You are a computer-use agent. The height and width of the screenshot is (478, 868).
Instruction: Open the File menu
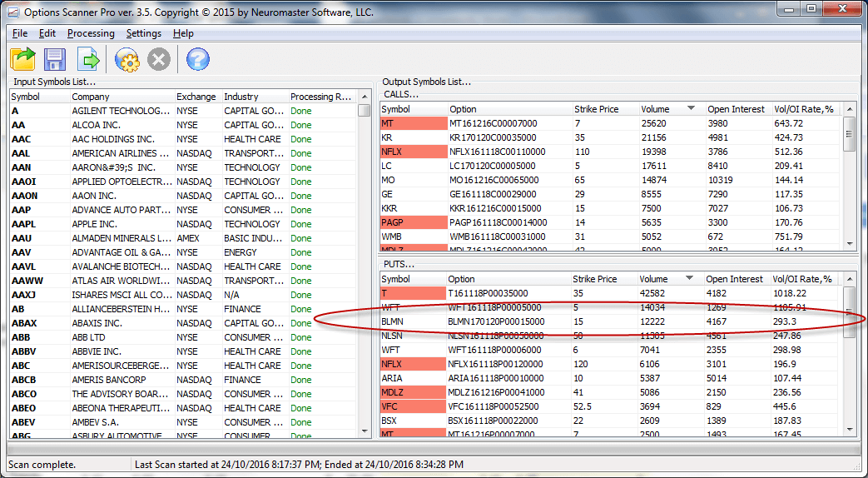pos(20,33)
